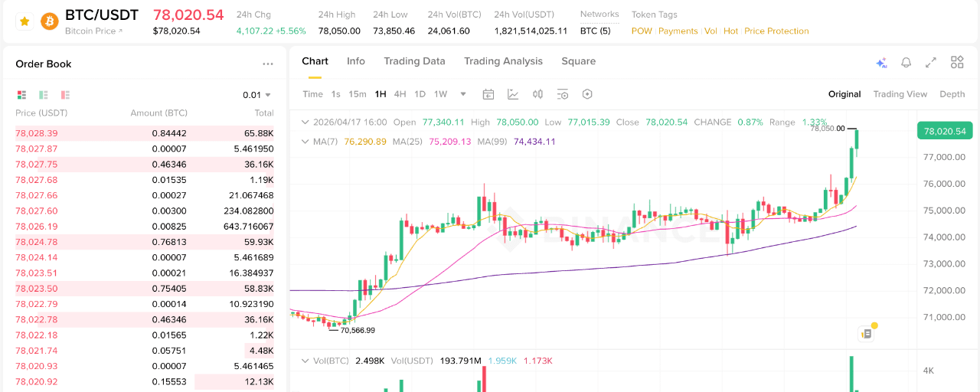
Task: Select combined buy and sell order book view
Action: [21, 95]
